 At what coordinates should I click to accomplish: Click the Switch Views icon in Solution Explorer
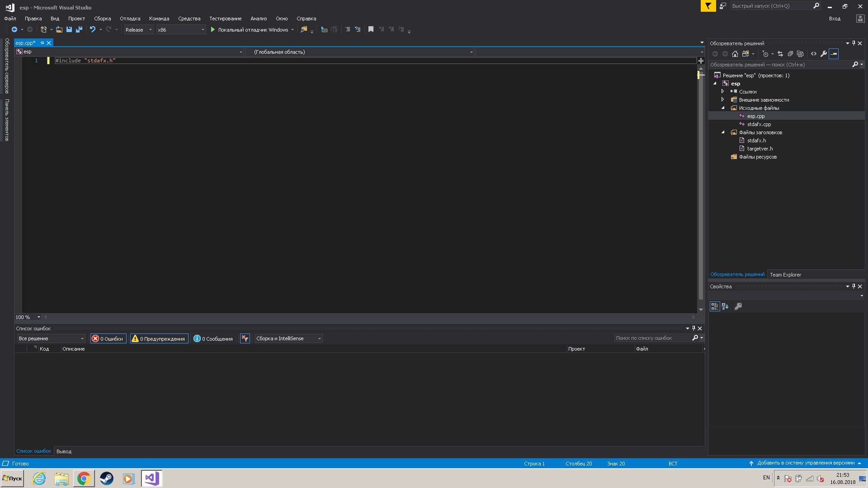coord(745,54)
